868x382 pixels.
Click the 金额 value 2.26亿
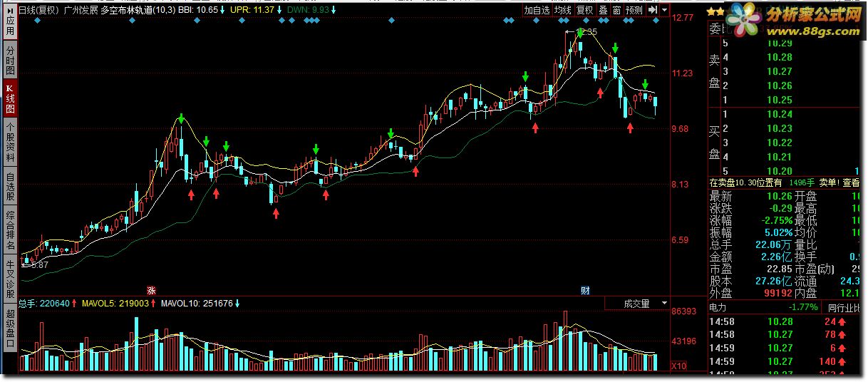click(776, 257)
